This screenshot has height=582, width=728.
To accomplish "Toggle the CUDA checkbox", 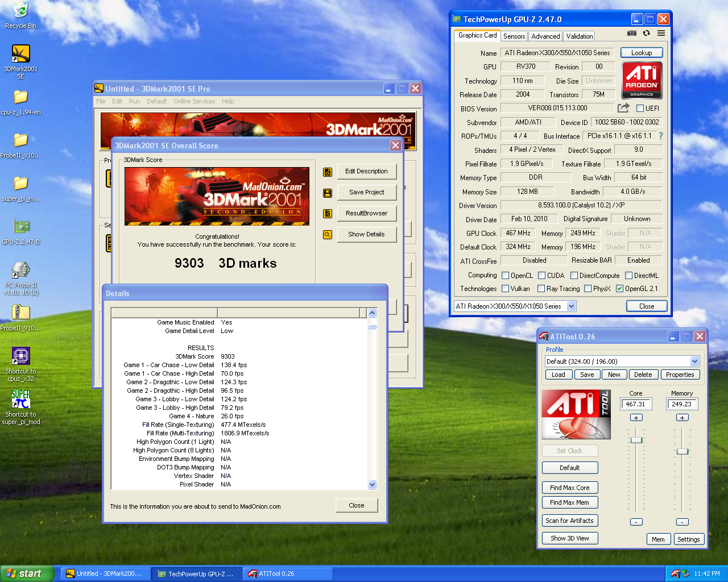I will point(542,276).
